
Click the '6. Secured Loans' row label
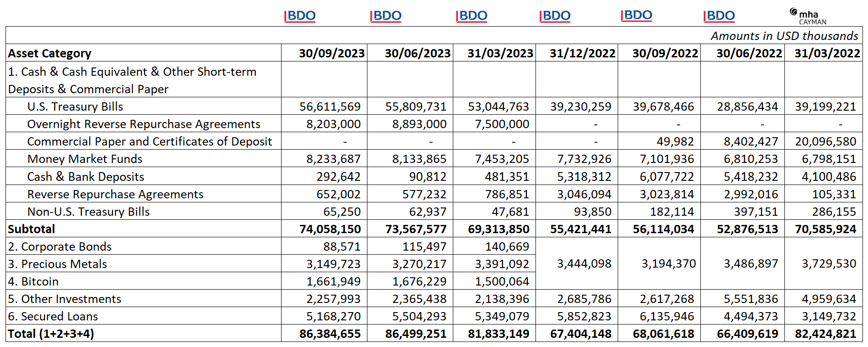pos(53,316)
